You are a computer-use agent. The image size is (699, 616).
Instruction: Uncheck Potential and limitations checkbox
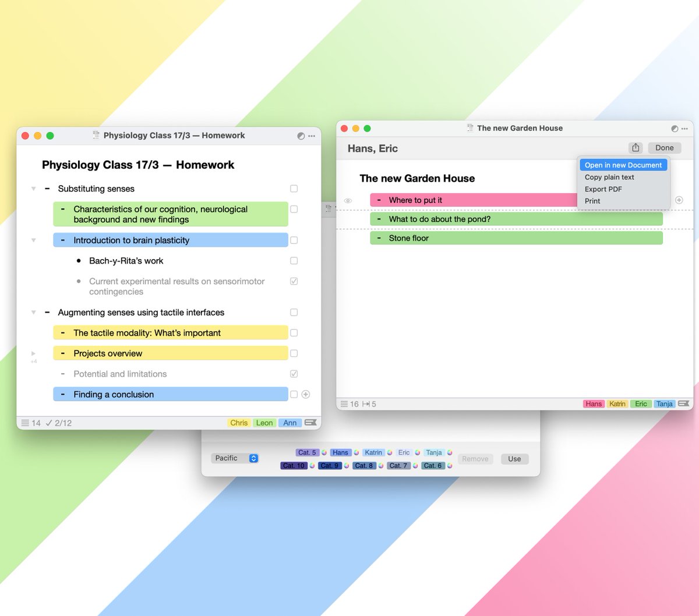click(294, 374)
